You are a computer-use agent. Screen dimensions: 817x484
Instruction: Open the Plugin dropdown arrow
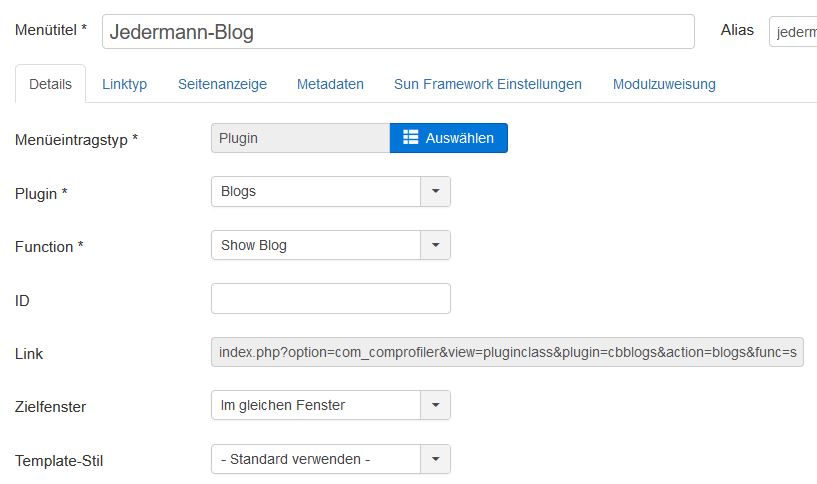pyautogui.click(x=436, y=191)
